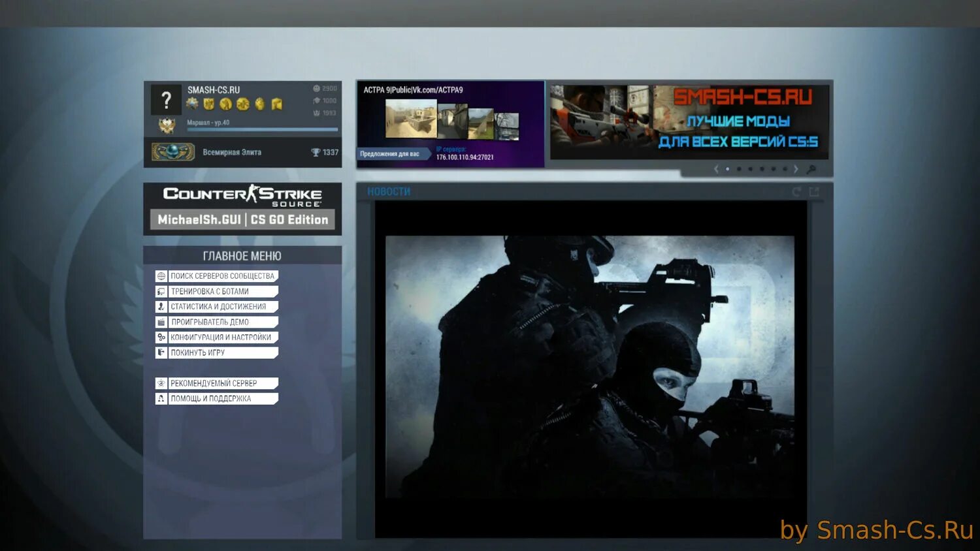
Task: Click the SMASH-CS.RU player name
Action: 214,90
